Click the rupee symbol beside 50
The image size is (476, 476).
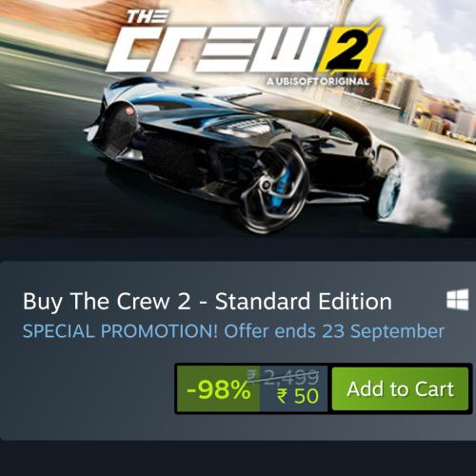[x=282, y=396]
